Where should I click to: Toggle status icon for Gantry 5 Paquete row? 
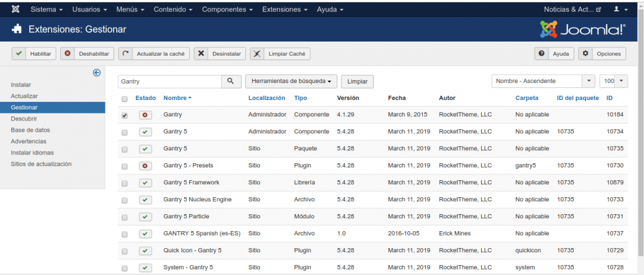tap(145, 149)
